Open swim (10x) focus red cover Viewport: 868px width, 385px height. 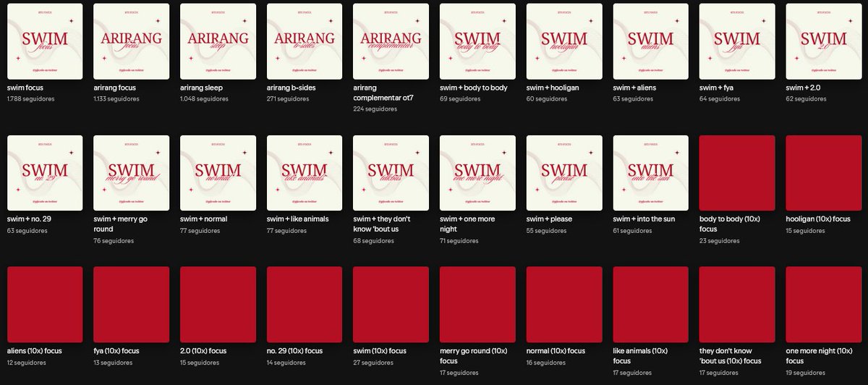point(391,305)
